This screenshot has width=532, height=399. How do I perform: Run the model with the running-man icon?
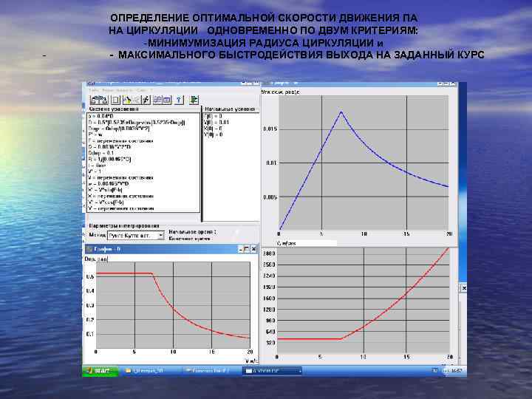point(146,100)
